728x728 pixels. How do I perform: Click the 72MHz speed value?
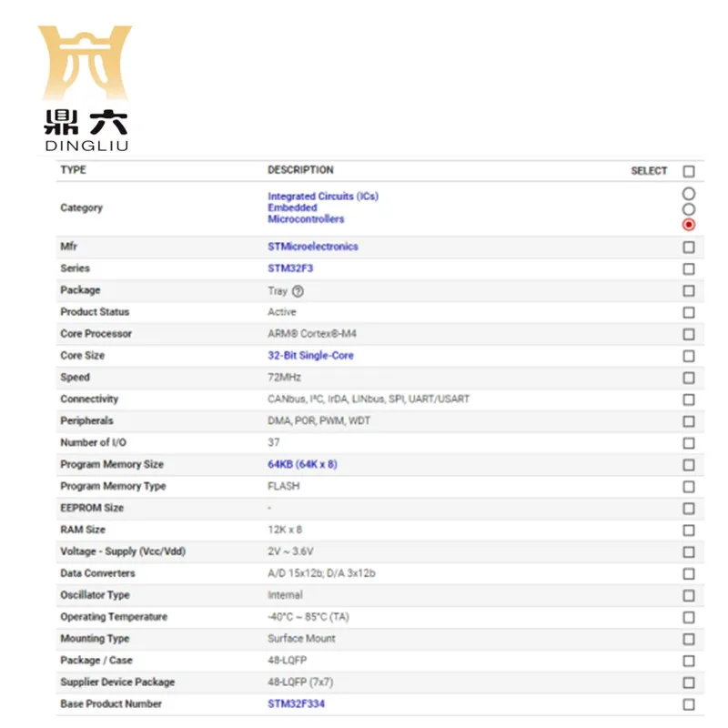coord(284,378)
